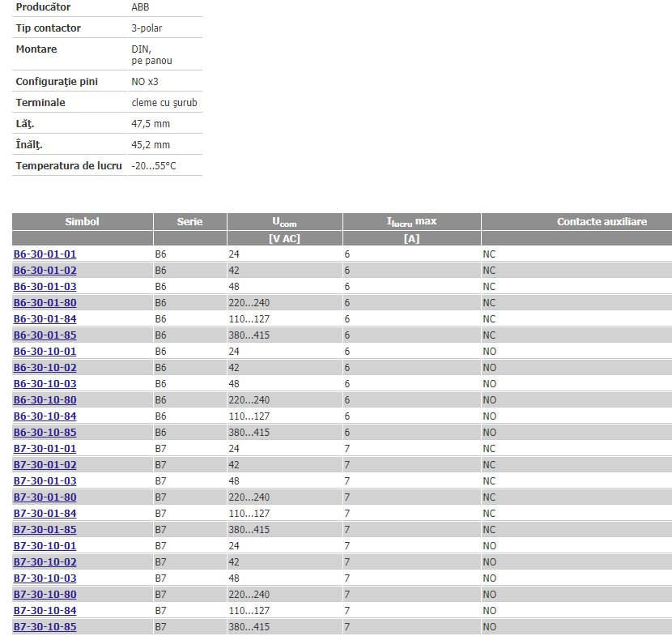
Task: Select the B7-30-10-85 symbol link
Action: point(45,627)
